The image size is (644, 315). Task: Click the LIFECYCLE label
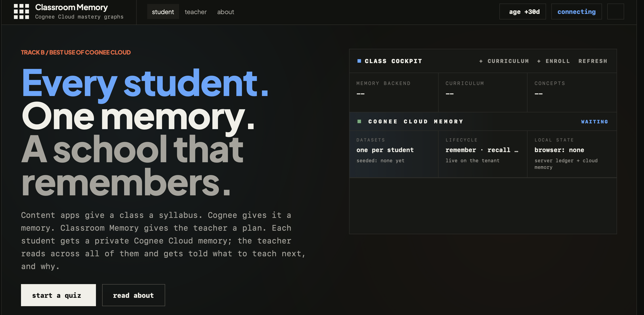pyautogui.click(x=461, y=140)
